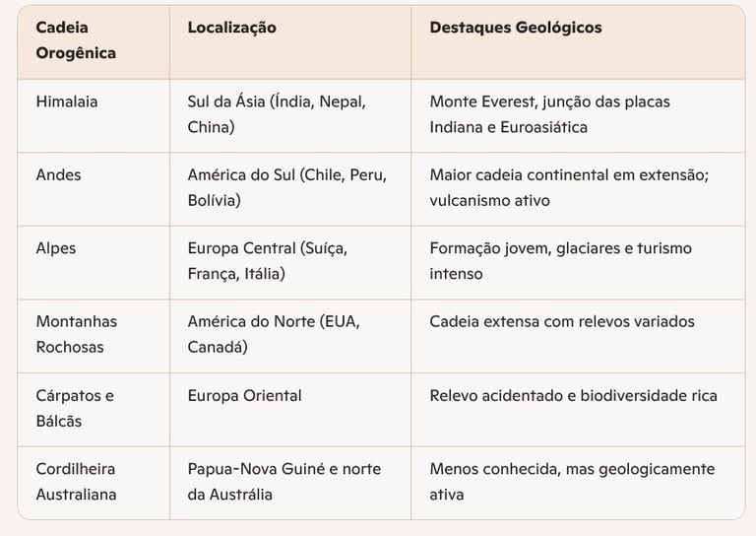Select 'Relevo acidentado e biodiversidade rica' cell
This screenshot has height=536, width=756.
[573, 396]
